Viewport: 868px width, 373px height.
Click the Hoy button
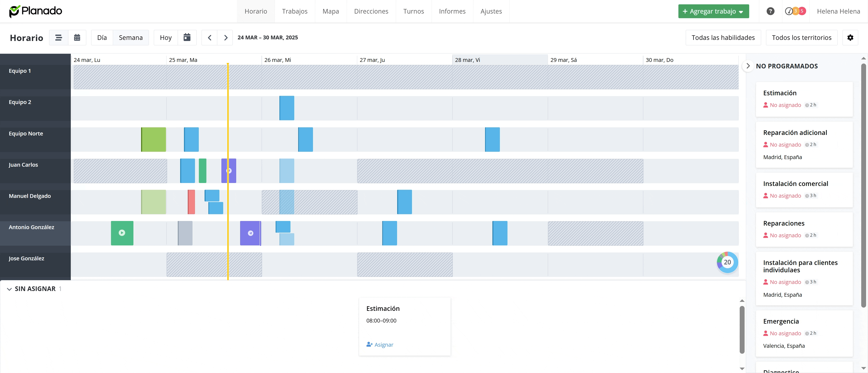(x=166, y=37)
